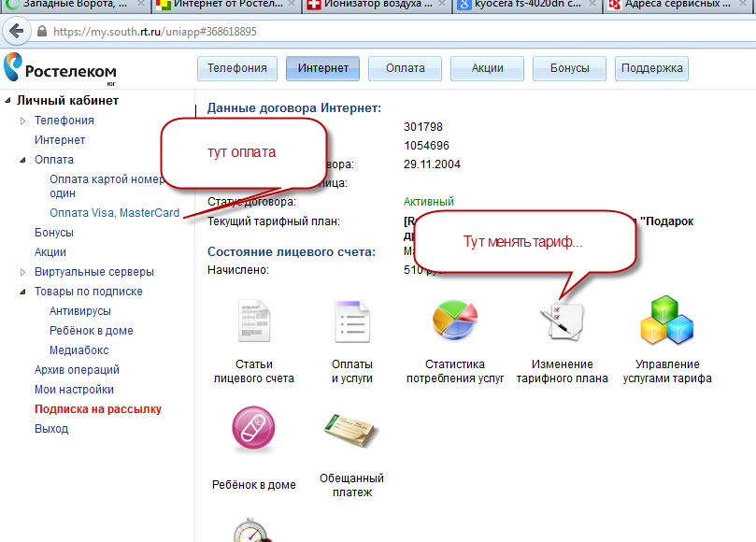Open the Управление услугами тарифа cubes icon
The image size is (756, 542).
click(667, 320)
